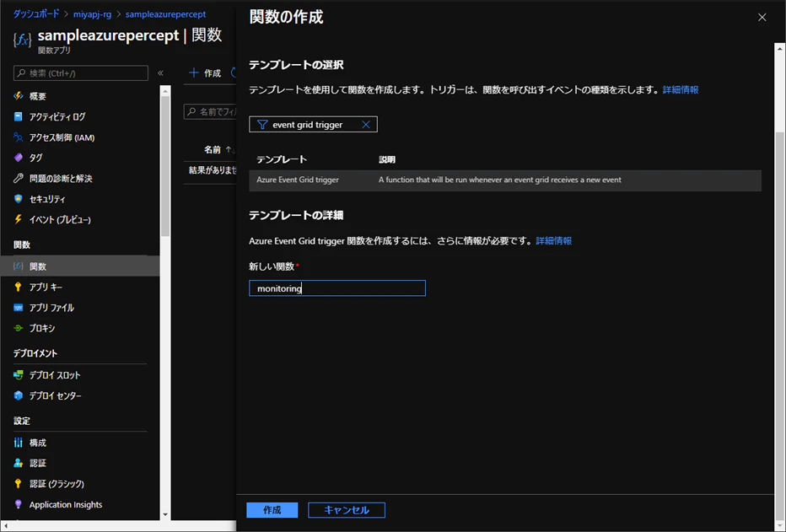Open 問題の診断と解決 wrench icon
This screenshot has height=532, width=786.
pyautogui.click(x=18, y=179)
